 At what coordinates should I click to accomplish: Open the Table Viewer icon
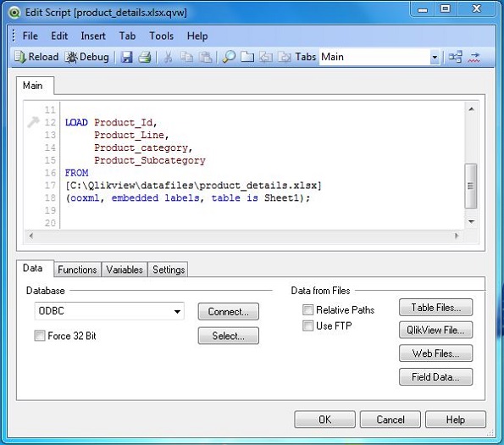click(x=455, y=58)
